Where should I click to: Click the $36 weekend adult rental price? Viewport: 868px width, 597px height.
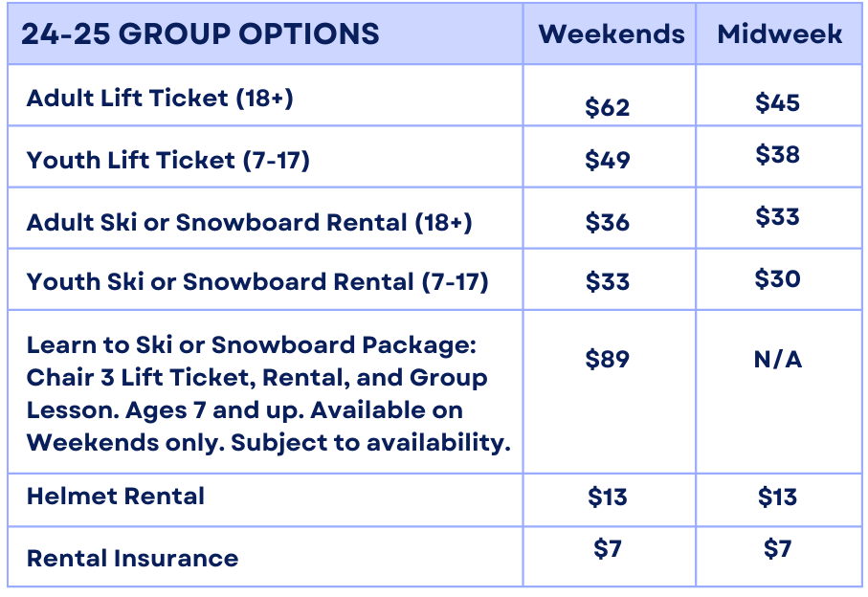click(608, 222)
